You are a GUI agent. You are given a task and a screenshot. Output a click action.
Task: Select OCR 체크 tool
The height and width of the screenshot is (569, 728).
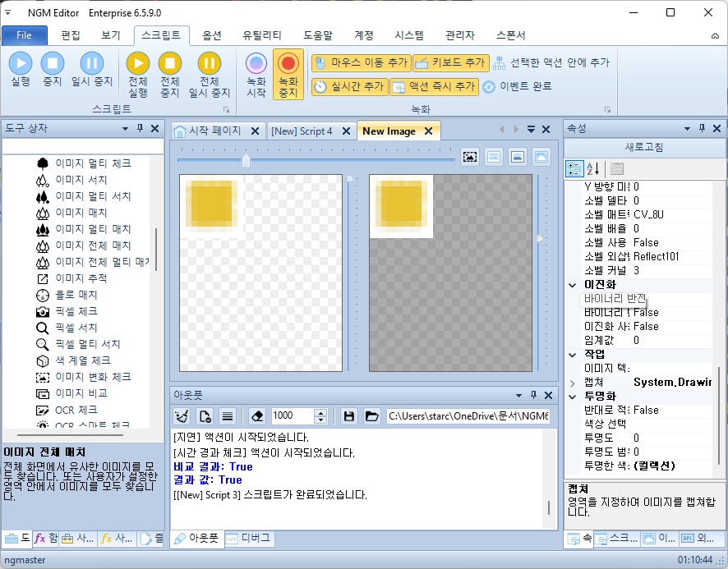click(x=67, y=411)
